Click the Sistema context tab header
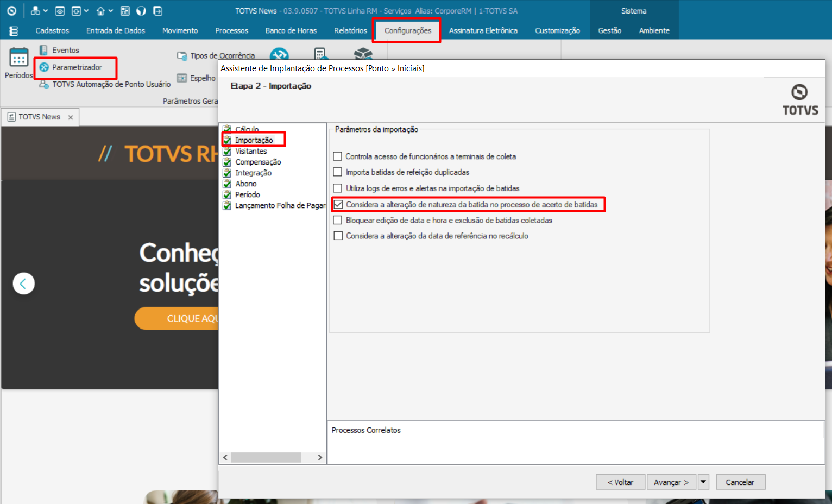 (x=634, y=11)
